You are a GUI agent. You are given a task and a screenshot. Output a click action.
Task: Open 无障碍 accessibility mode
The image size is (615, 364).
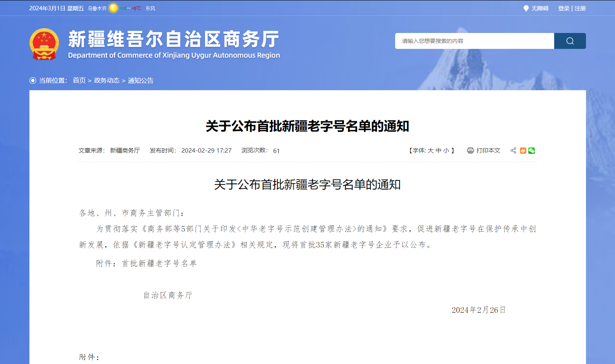(540, 8)
